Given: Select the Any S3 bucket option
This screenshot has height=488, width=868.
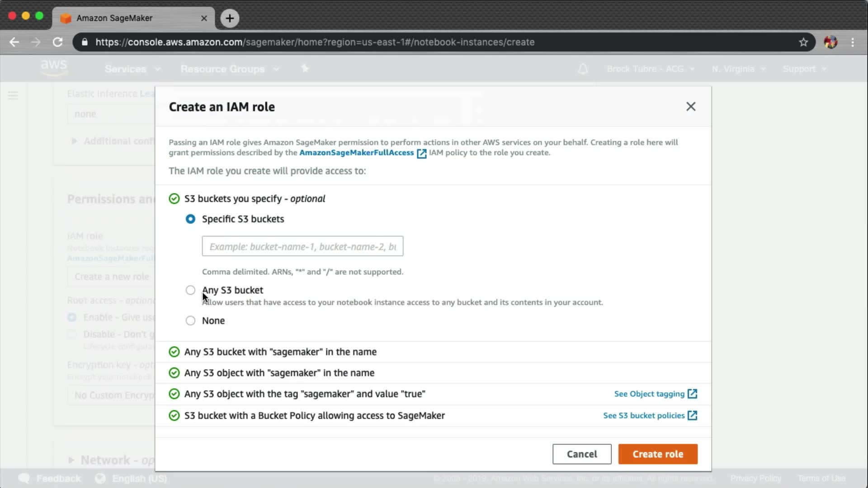Looking at the screenshot, I should point(190,290).
